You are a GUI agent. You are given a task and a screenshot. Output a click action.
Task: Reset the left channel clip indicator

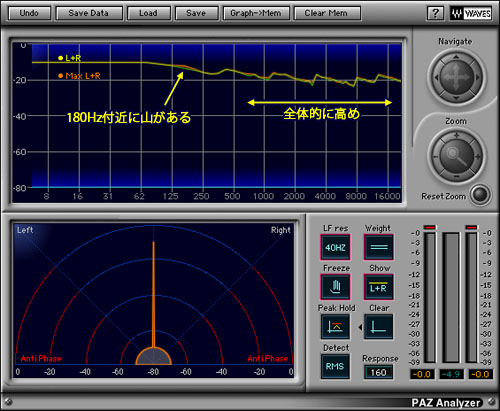coord(430,227)
